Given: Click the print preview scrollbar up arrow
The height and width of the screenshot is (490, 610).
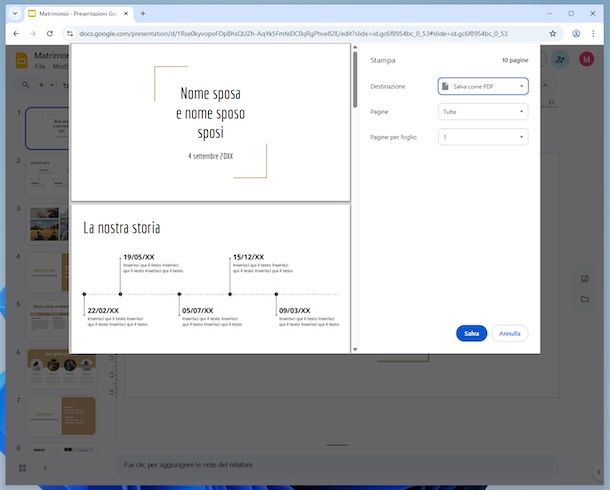Looking at the screenshot, I should [355, 47].
